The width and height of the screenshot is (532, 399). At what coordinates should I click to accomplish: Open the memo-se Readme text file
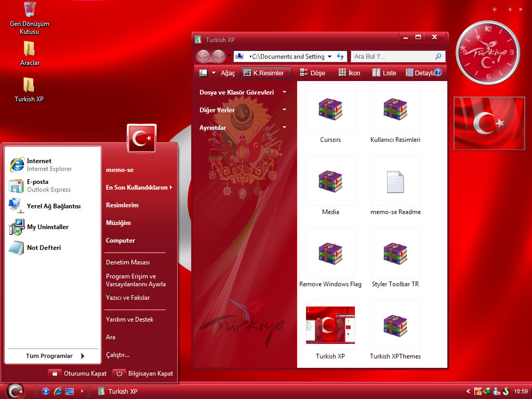pyautogui.click(x=395, y=181)
